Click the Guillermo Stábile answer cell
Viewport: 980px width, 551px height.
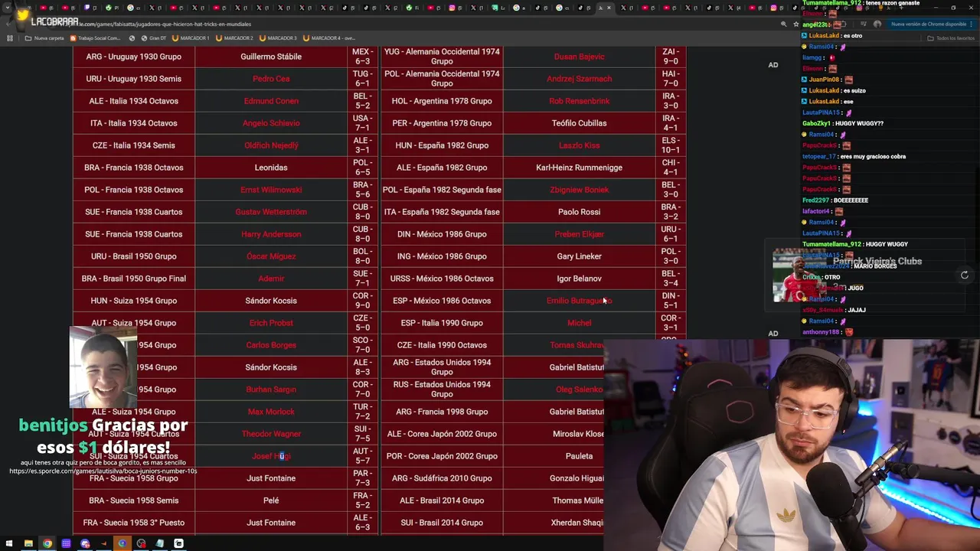(x=271, y=57)
